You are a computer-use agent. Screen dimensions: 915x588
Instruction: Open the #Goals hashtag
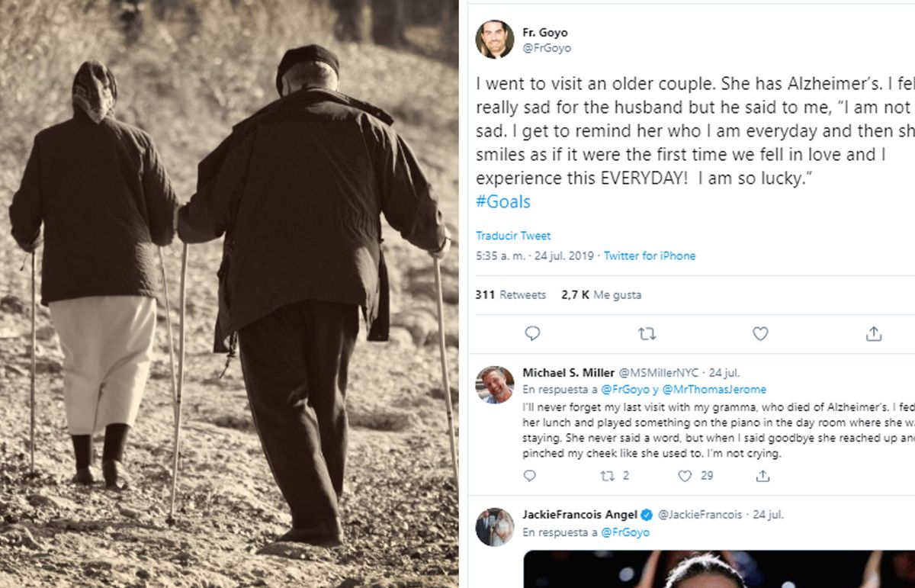pyautogui.click(x=502, y=201)
